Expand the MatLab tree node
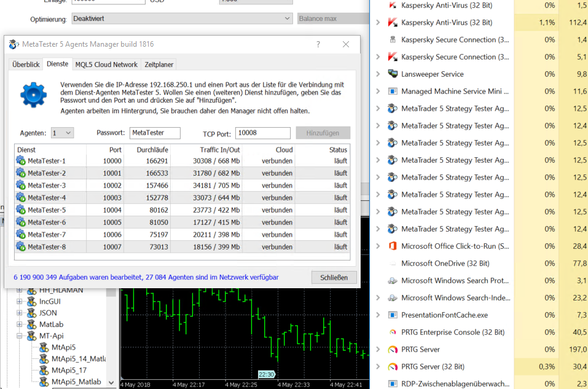This screenshot has height=389, width=588. [19, 324]
